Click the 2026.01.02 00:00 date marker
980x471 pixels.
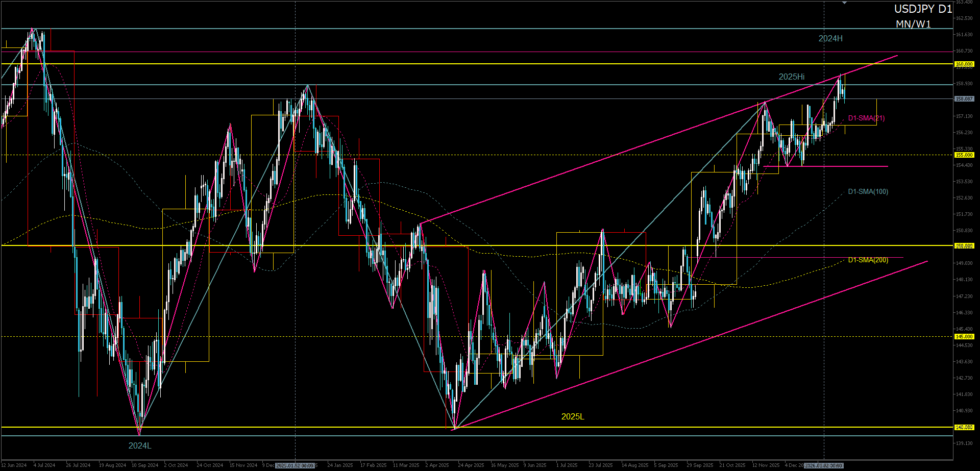pos(824,465)
